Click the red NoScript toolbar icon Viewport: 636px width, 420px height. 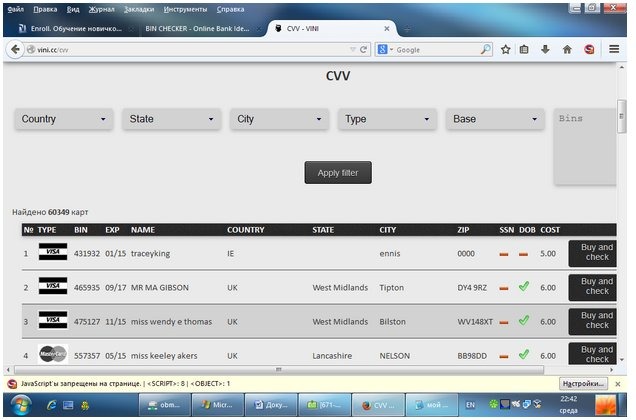[x=589, y=50]
